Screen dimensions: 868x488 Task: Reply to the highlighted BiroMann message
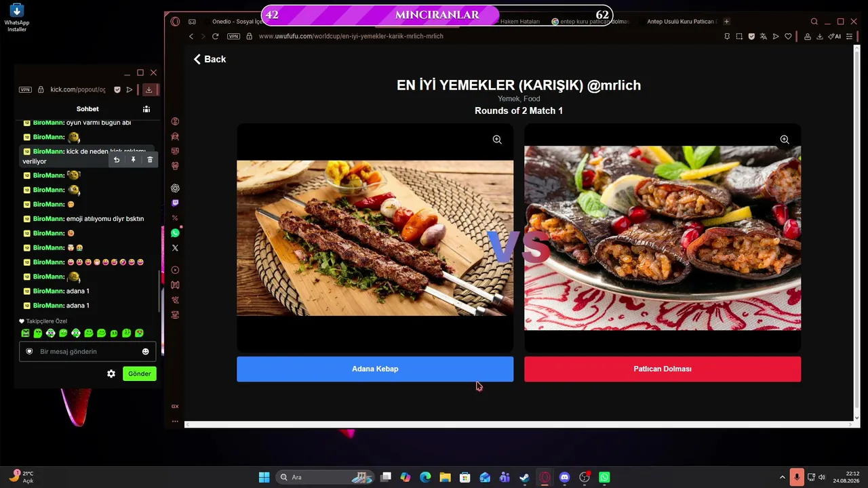pos(117,160)
